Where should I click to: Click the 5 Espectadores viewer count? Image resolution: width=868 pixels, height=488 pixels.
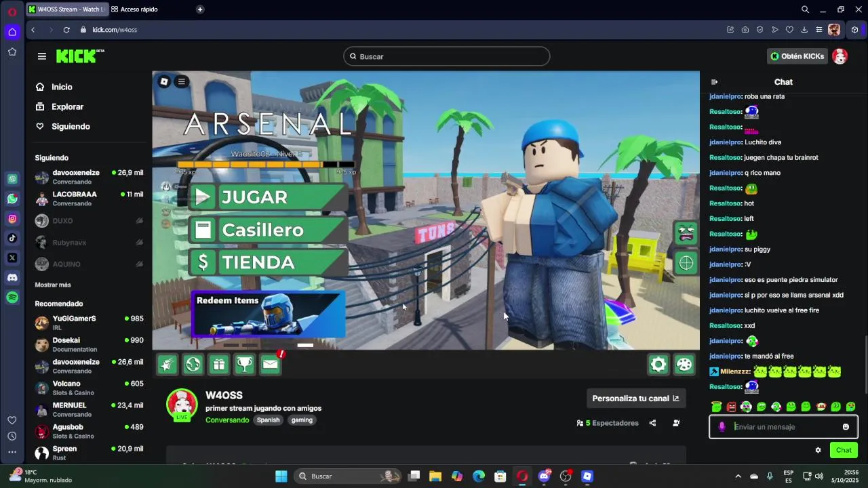pos(608,423)
